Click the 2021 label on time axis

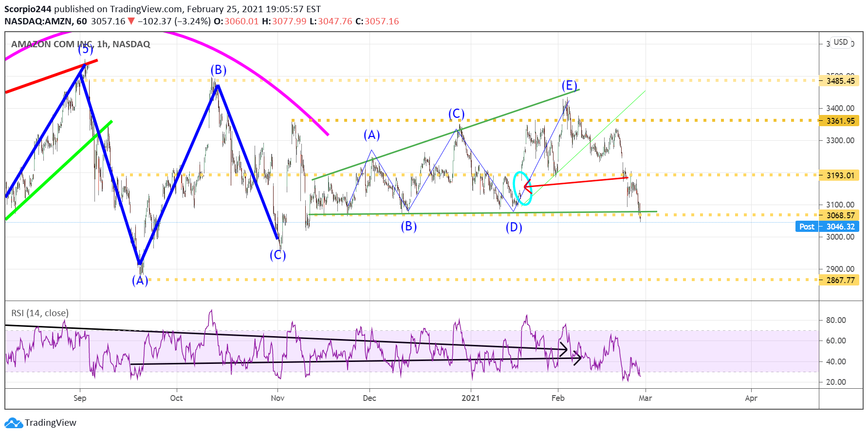point(470,398)
